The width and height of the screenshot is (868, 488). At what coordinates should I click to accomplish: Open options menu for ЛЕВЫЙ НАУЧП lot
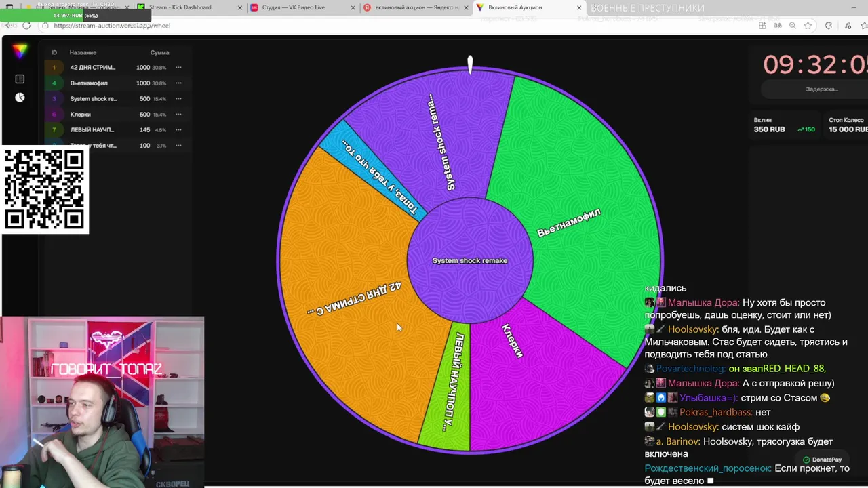tap(178, 129)
